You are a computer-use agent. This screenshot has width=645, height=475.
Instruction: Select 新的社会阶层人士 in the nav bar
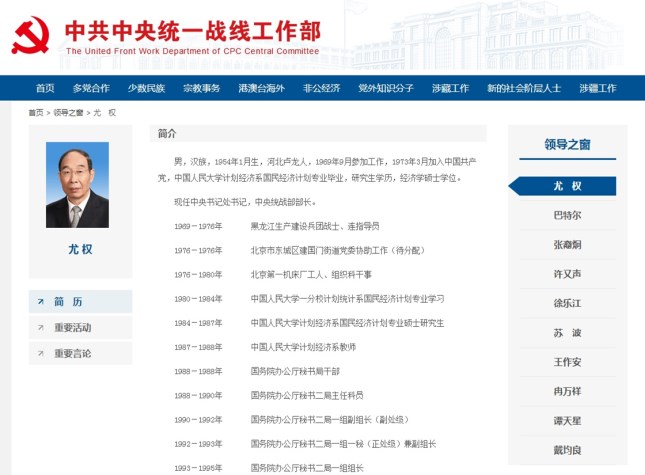click(x=524, y=88)
